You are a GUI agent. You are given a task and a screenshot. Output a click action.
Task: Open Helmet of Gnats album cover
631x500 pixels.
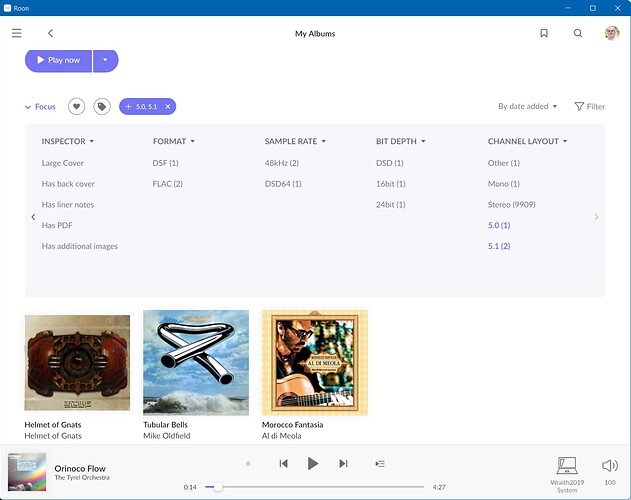pos(77,363)
